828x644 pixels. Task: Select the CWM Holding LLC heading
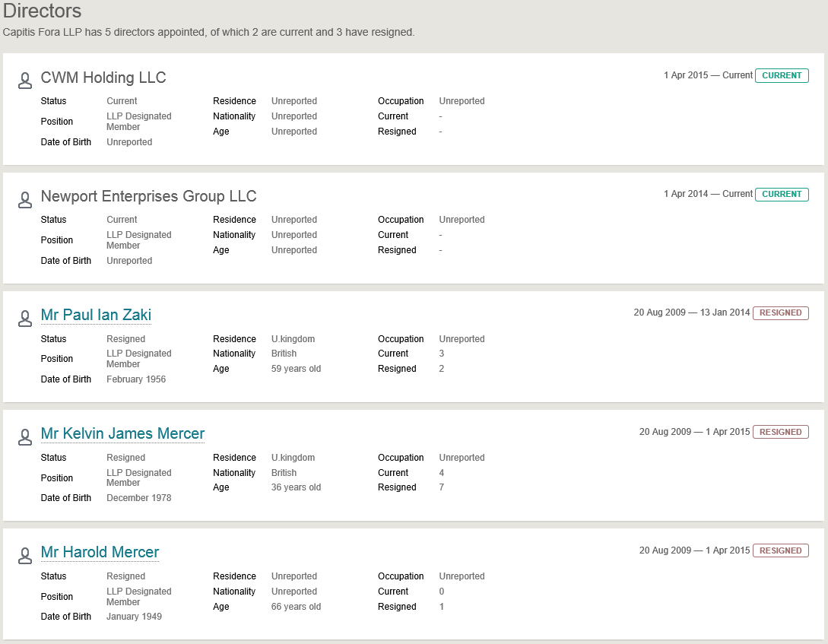click(103, 78)
